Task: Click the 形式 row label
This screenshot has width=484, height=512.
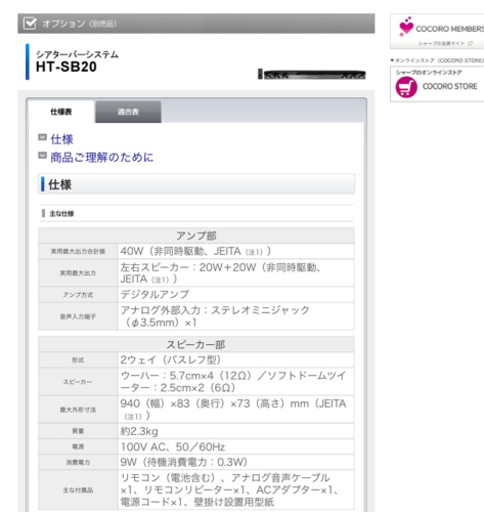Action: coord(78,360)
